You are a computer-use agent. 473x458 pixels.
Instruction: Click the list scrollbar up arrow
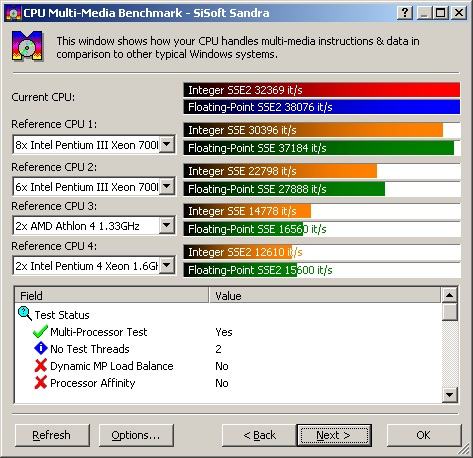[449, 295]
